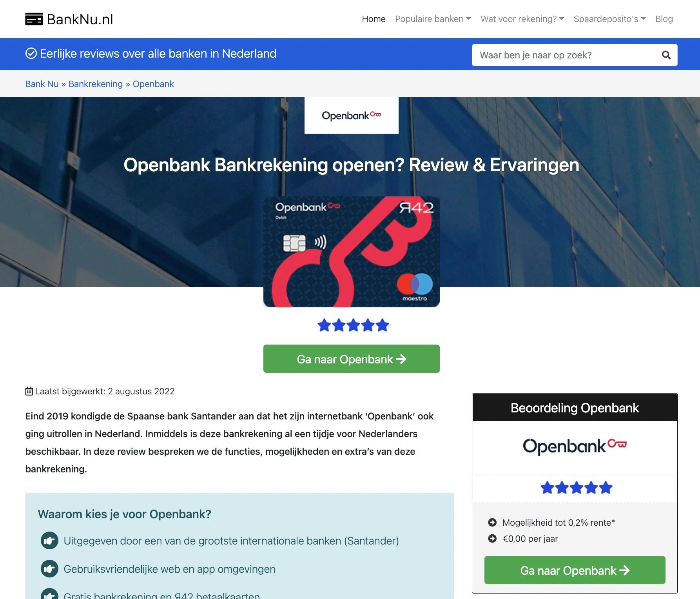The width and height of the screenshot is (700, 599).
Task: Expand the Wat voor rekening? menu
Action: coord(522,19)
